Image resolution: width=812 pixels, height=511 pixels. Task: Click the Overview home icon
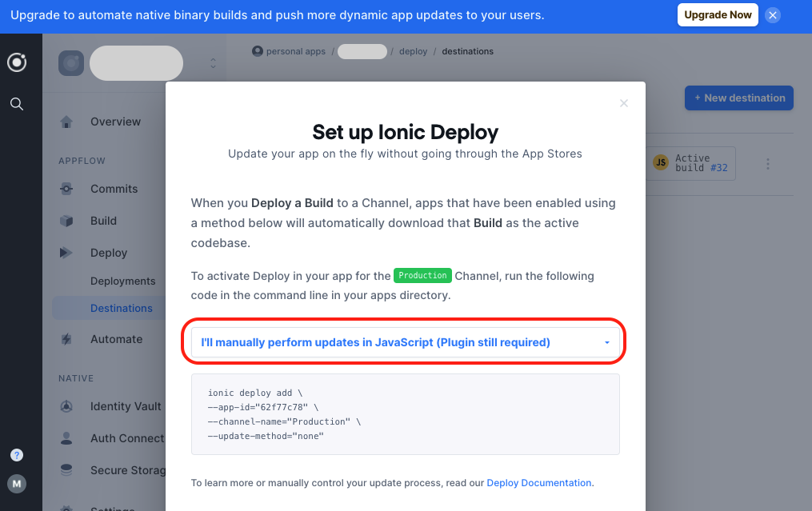66,122
